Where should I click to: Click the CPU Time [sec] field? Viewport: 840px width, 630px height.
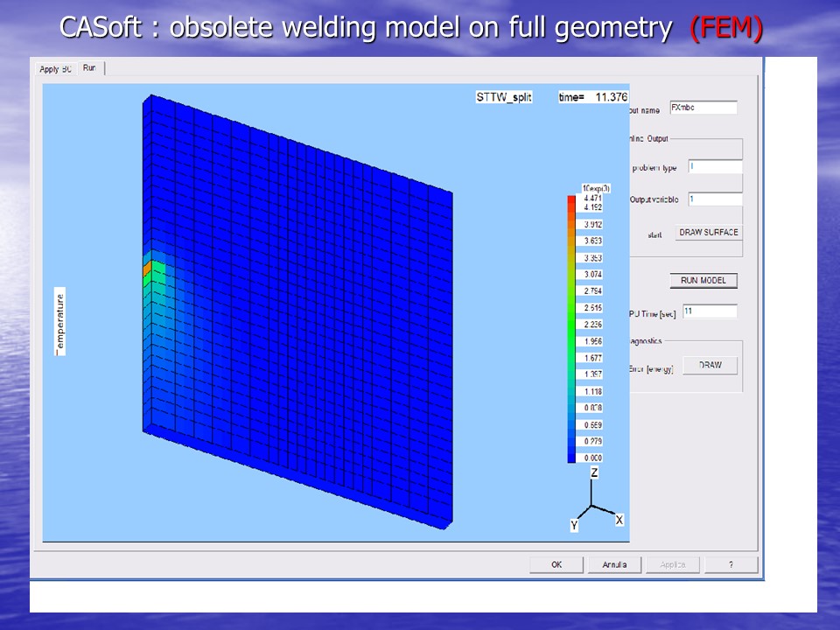pos(710,311)
